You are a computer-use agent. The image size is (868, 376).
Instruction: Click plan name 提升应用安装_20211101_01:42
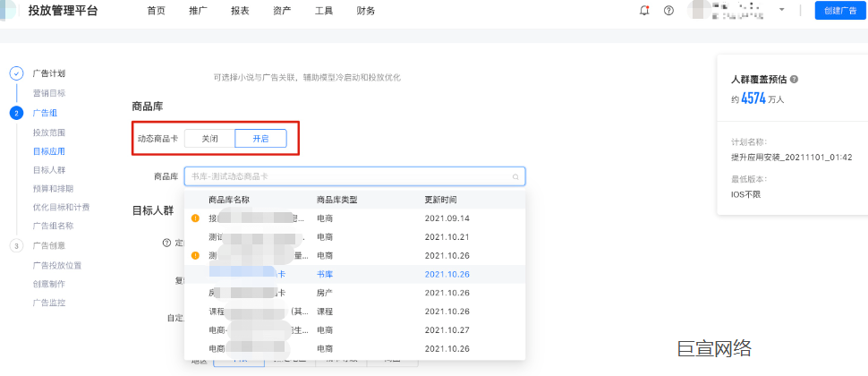click(792, 158)
